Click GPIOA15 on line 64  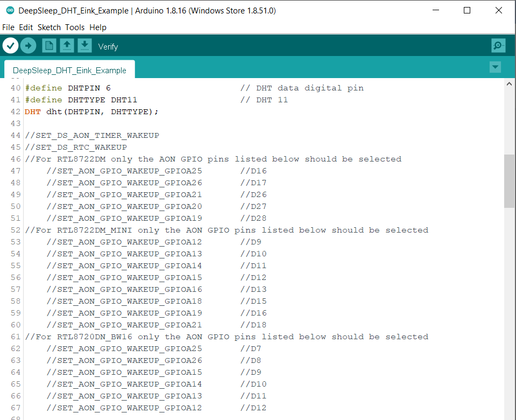click(183, 373)
